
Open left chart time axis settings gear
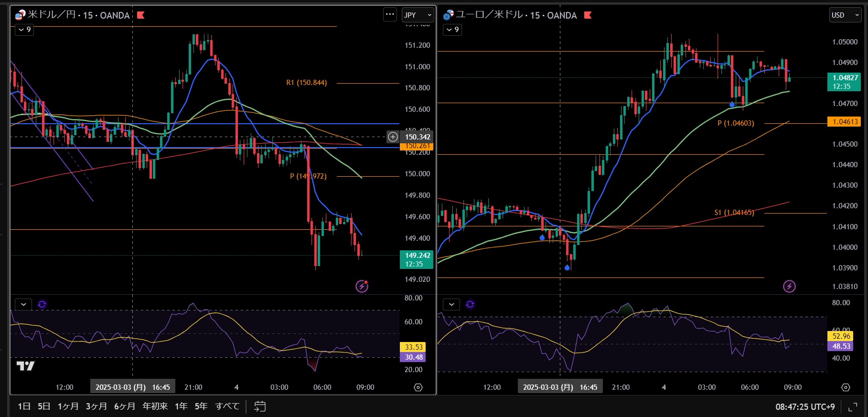click(418, 387)
